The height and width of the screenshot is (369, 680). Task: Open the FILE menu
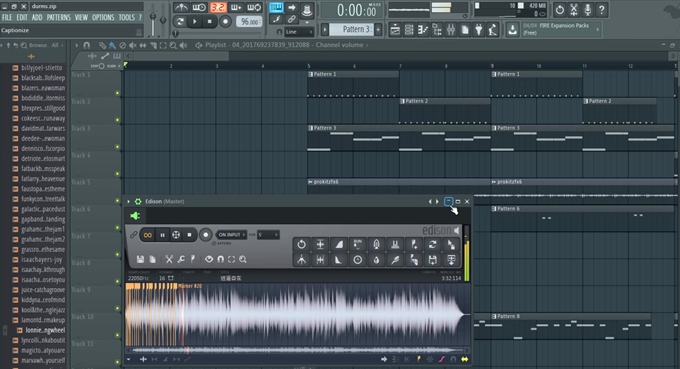pyautogui.click(x=7, y=17)
